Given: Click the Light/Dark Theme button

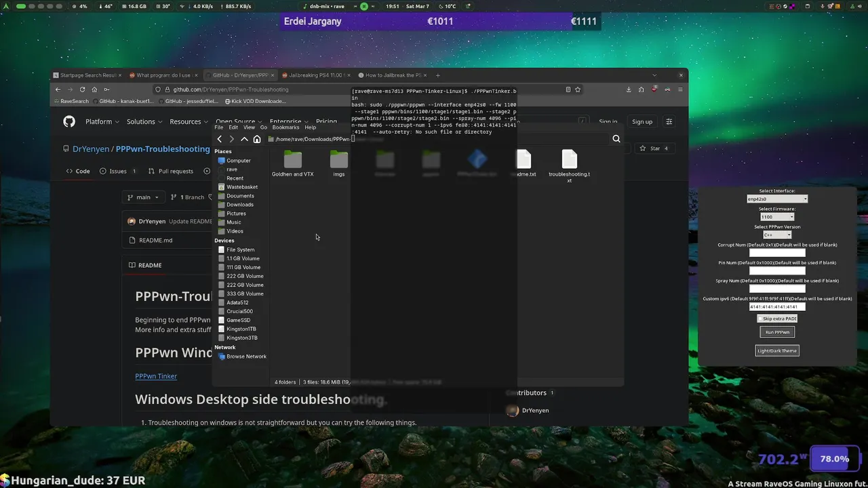Looking at the screenshot, I should tap(777, 350).
